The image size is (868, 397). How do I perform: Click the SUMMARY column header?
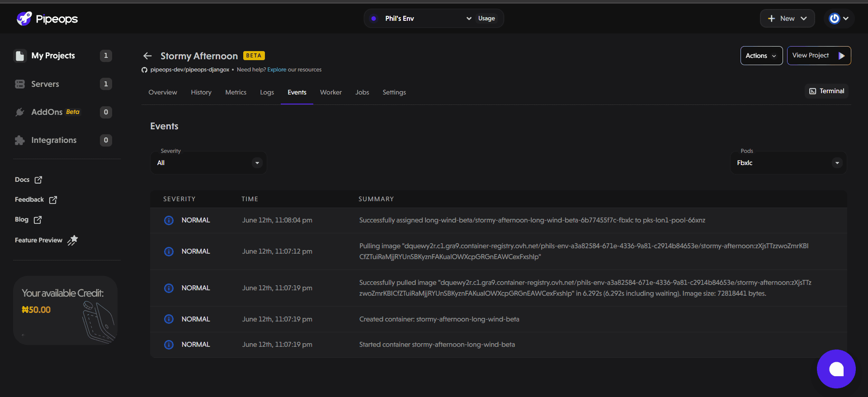coord(376,199)
